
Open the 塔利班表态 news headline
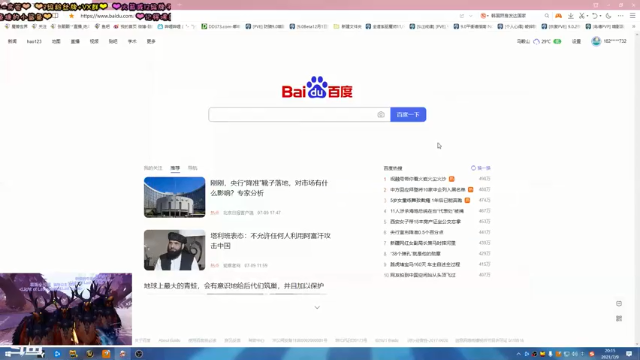[x=271, y=241]
